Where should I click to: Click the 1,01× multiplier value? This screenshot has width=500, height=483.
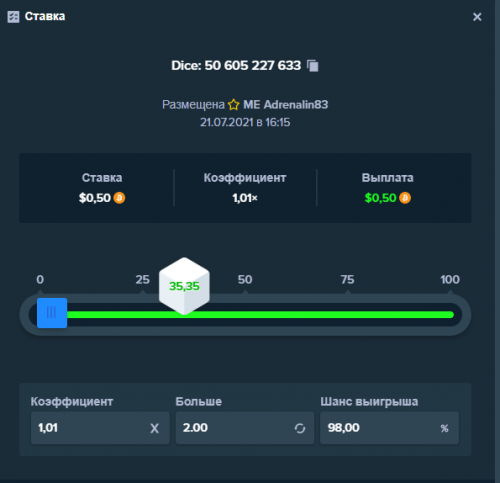pos(245,198)
